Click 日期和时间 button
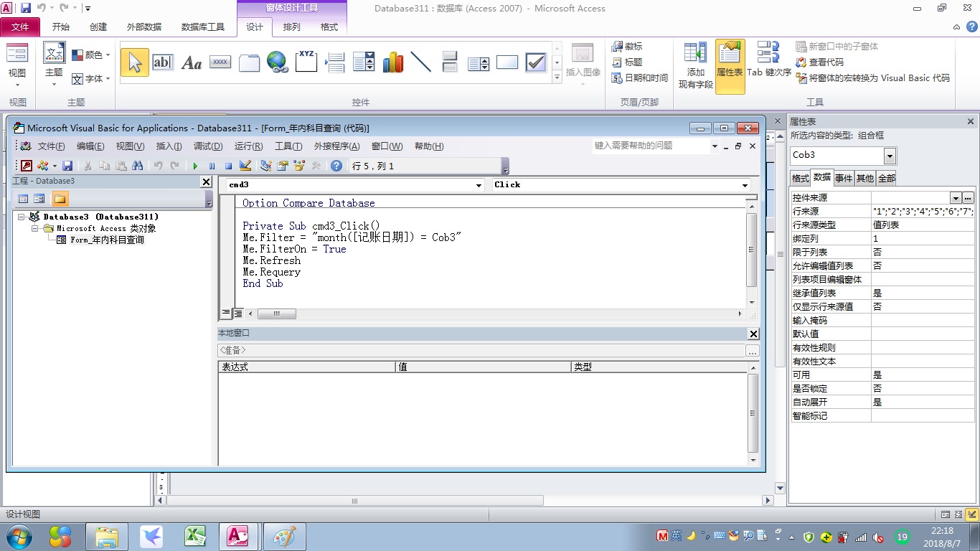The image size is (980, 551). click(639, 78)
